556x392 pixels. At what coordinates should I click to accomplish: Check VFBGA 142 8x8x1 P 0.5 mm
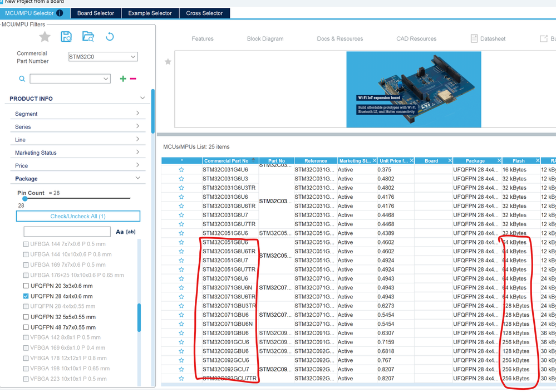click(26, 338)
